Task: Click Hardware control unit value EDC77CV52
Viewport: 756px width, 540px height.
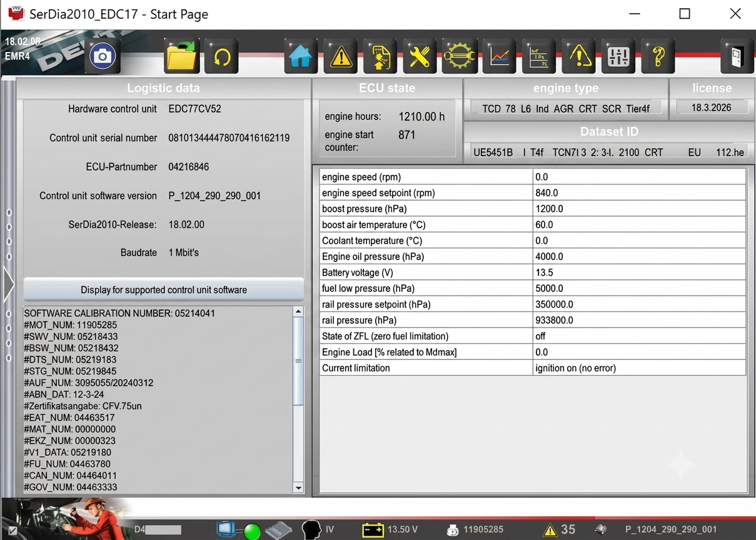Action: pos(194,109)
